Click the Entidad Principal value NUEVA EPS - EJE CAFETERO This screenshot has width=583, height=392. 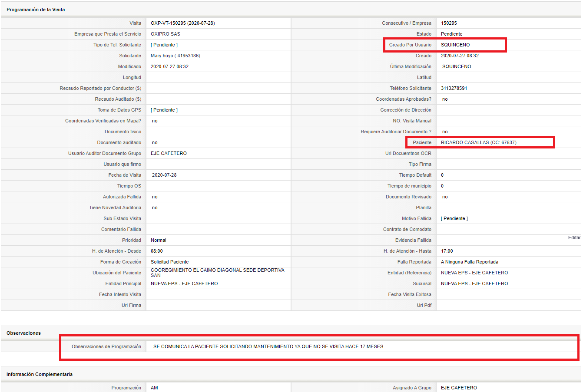point(184,283)
